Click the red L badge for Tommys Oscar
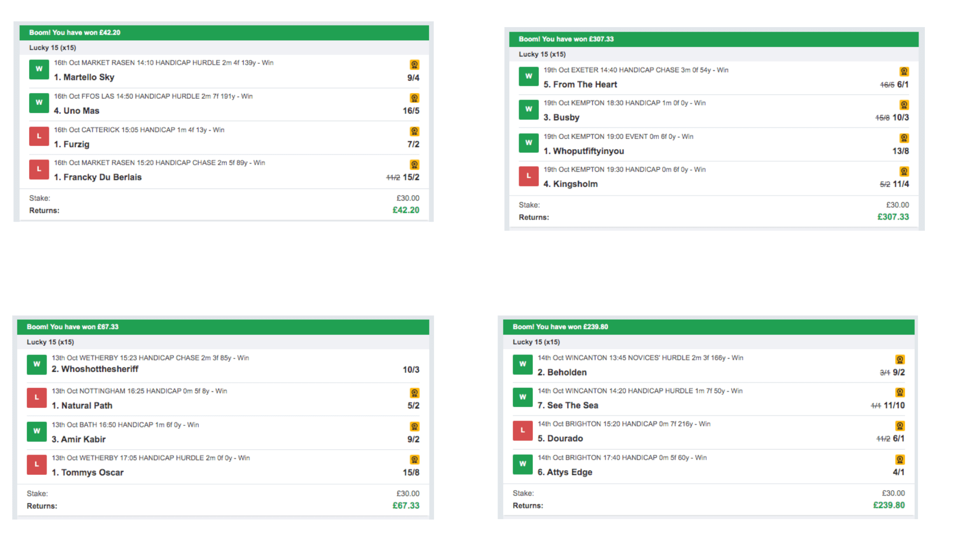Image resolution: width=980 pixels, height=551 pixels. coord(37,464)
